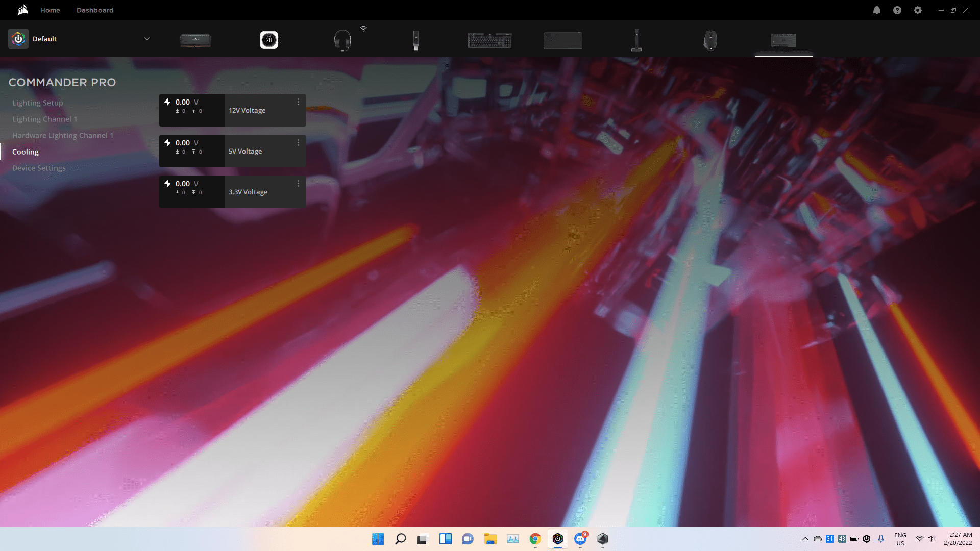Open iCUE settings gear icon
This screenshot has height=551, width=980.
pyautogui.click(x=918, y=10)
